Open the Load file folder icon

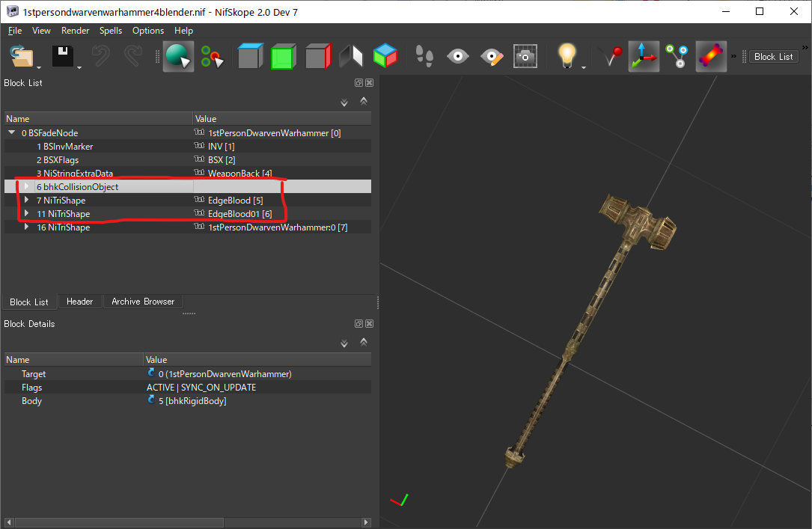click(x=21, y=56)
